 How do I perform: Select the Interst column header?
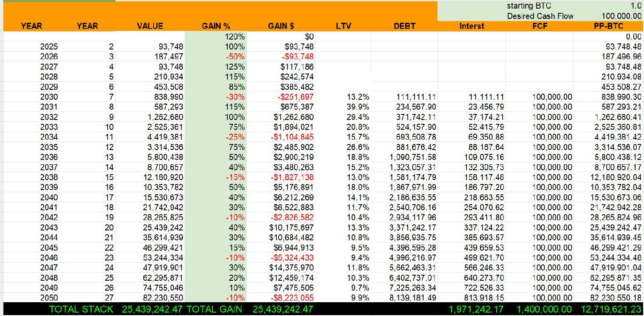471,26
